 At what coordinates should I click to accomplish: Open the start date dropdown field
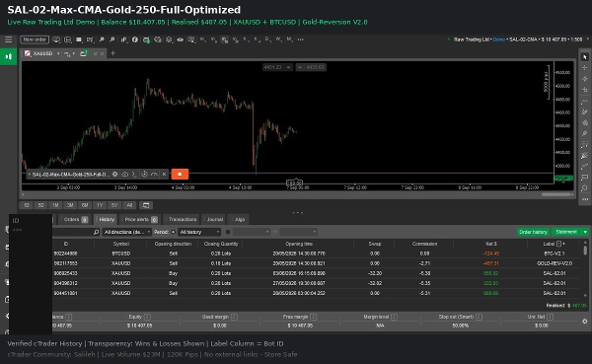(x=252, y=232)
